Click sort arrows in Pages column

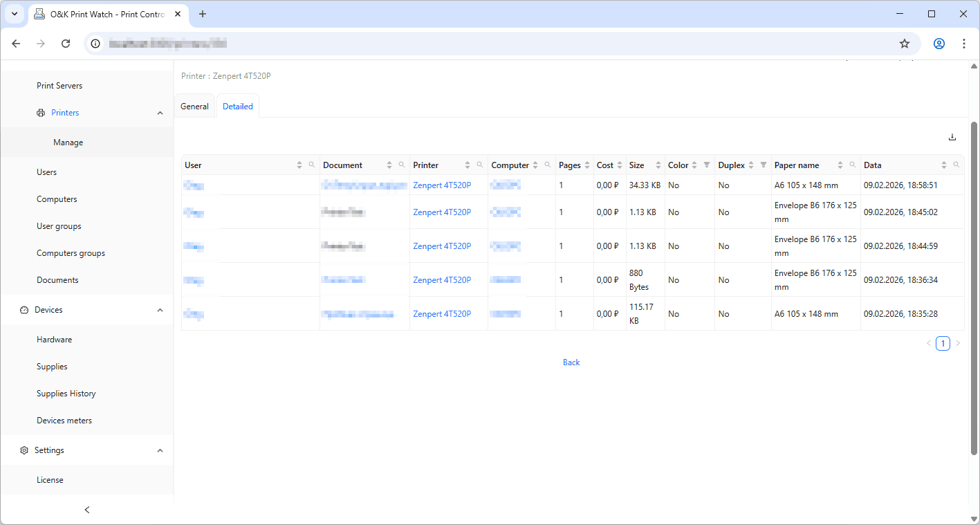[x=586, y=165]
